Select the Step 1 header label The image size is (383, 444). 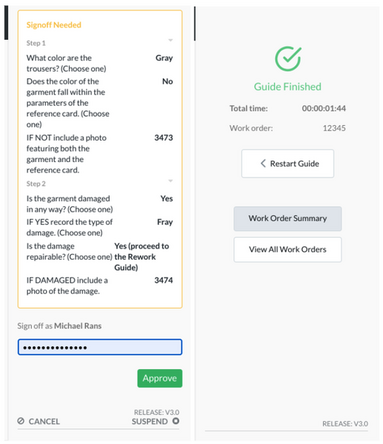coord(36,43)
